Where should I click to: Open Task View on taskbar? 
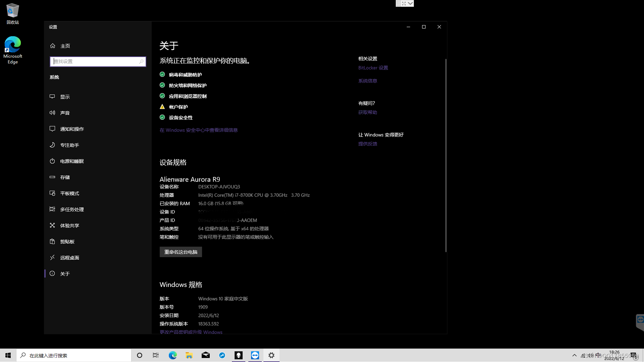coord(156,355)
